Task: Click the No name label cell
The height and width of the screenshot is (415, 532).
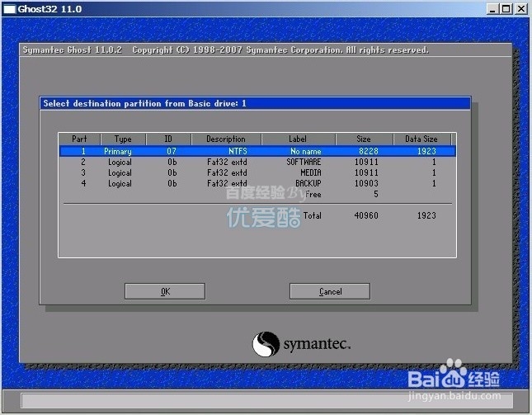Action: (306, 151)
